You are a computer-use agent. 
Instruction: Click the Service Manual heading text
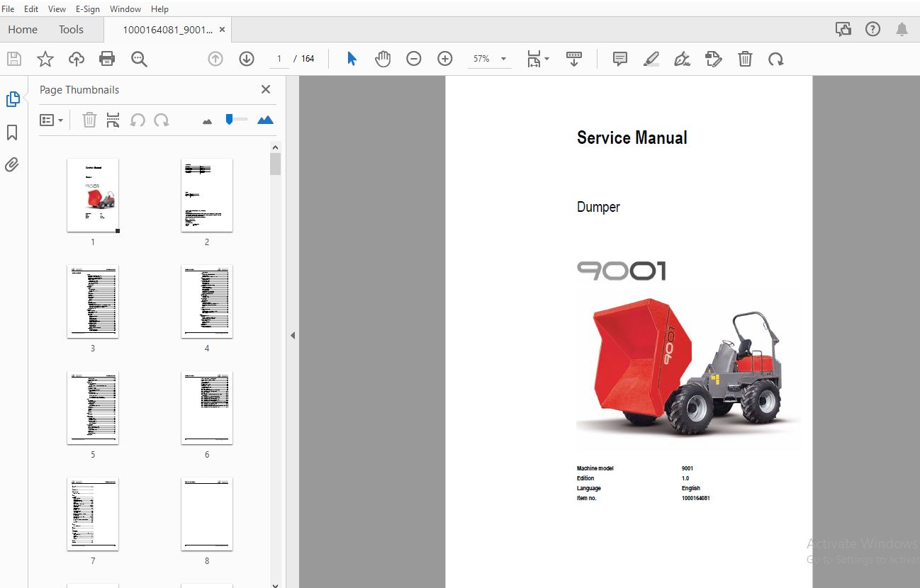(x=632, y=137)
